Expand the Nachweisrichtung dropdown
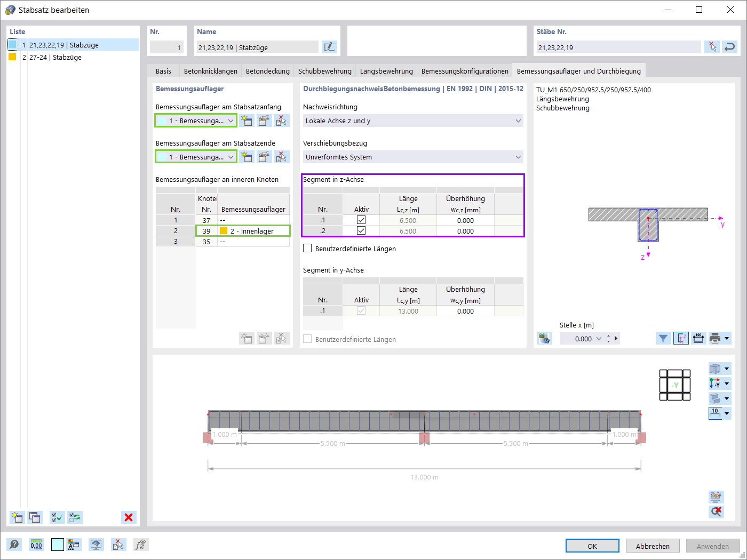This screenshot has height=560, width=747. coord(518,121)
